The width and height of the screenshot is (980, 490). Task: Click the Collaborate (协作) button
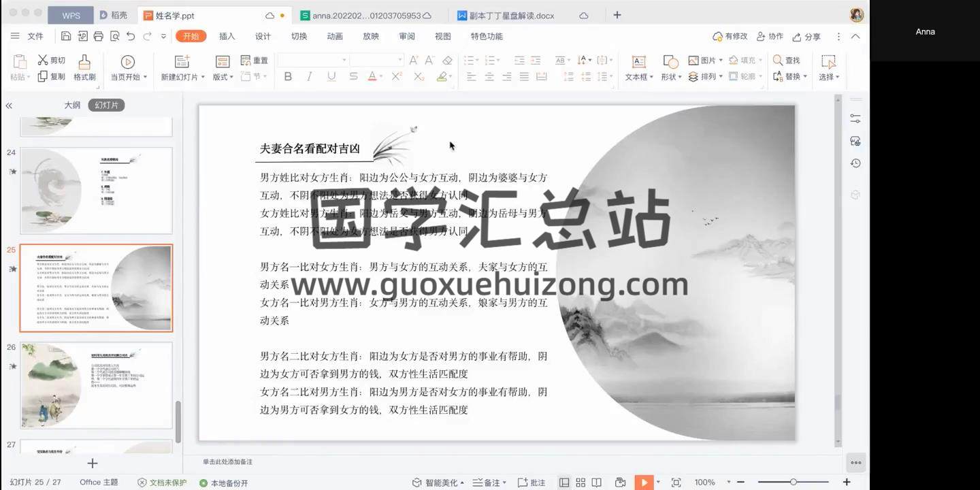770,36
